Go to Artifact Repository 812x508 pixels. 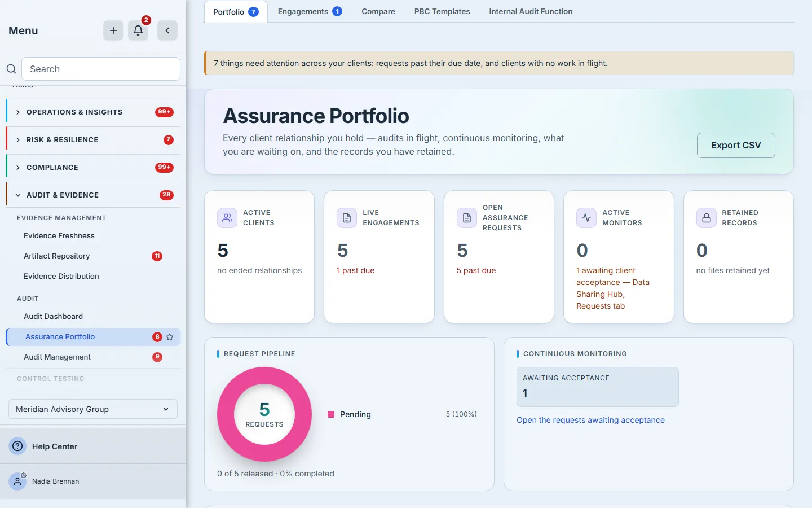pos(93,256)
